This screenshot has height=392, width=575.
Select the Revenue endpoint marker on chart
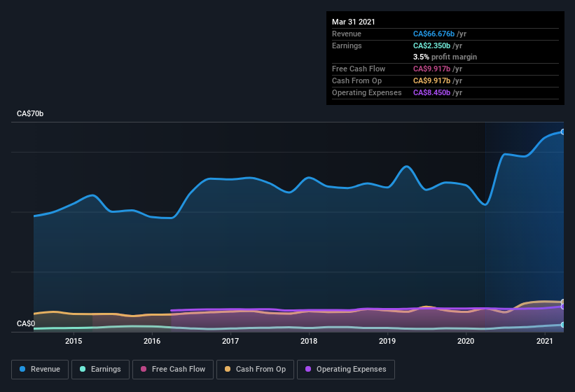tap(563, 132)
